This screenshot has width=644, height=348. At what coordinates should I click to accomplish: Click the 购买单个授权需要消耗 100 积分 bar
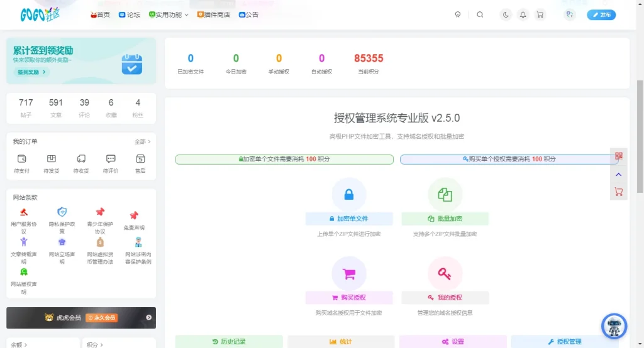tap(509, 159)
